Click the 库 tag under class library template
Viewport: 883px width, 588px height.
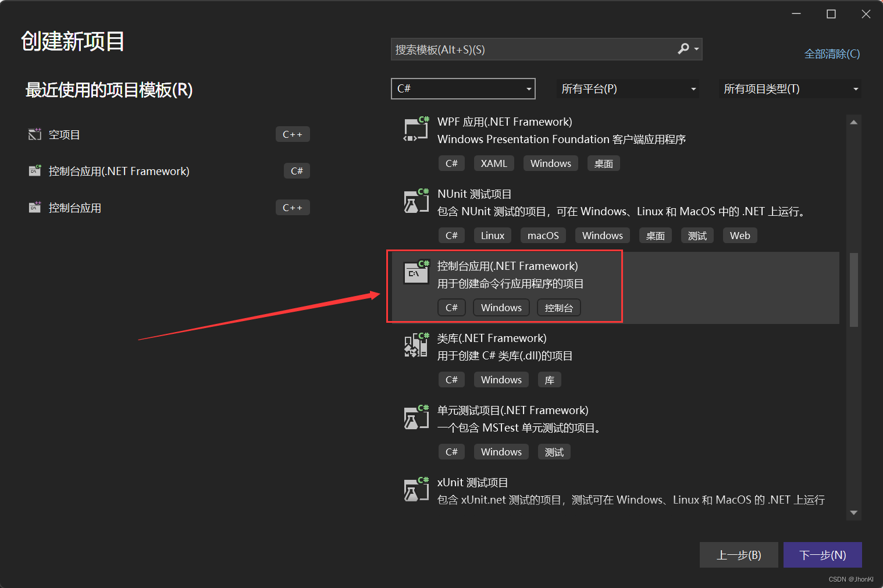550,380
